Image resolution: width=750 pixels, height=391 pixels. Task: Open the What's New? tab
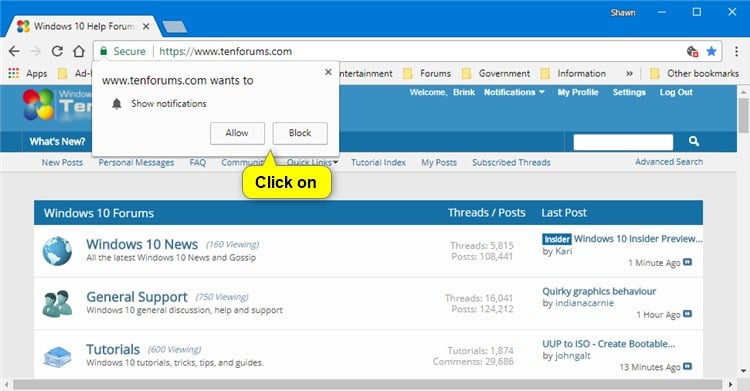coord(57,142)
